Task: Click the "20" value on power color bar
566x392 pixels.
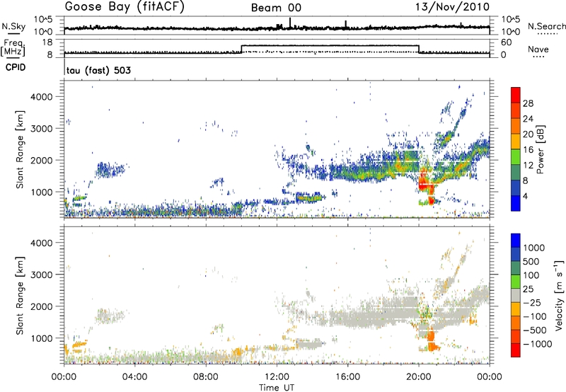Action: click(x=528, y=134)
